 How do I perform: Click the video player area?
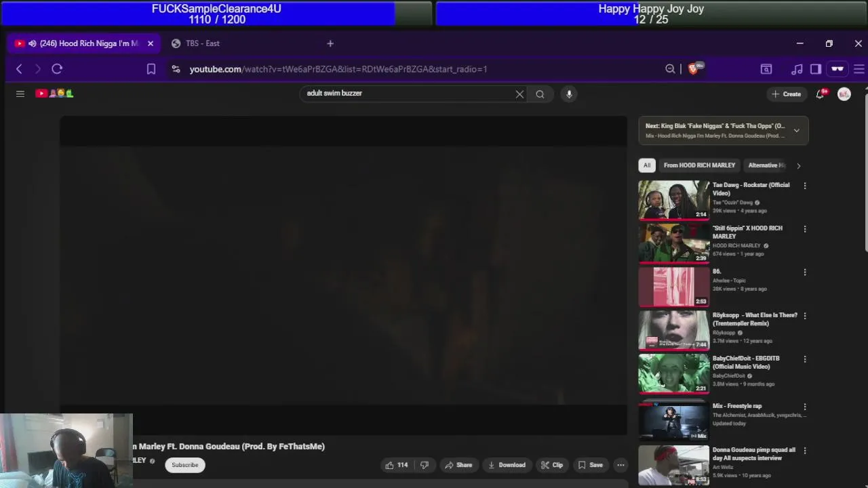click(x=343, y=274)
